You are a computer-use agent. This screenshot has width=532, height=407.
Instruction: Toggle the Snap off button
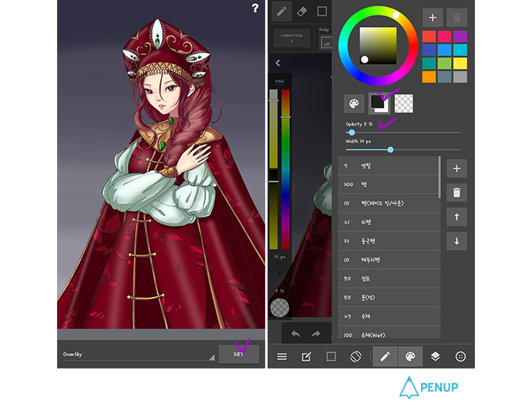coord(326,43)
